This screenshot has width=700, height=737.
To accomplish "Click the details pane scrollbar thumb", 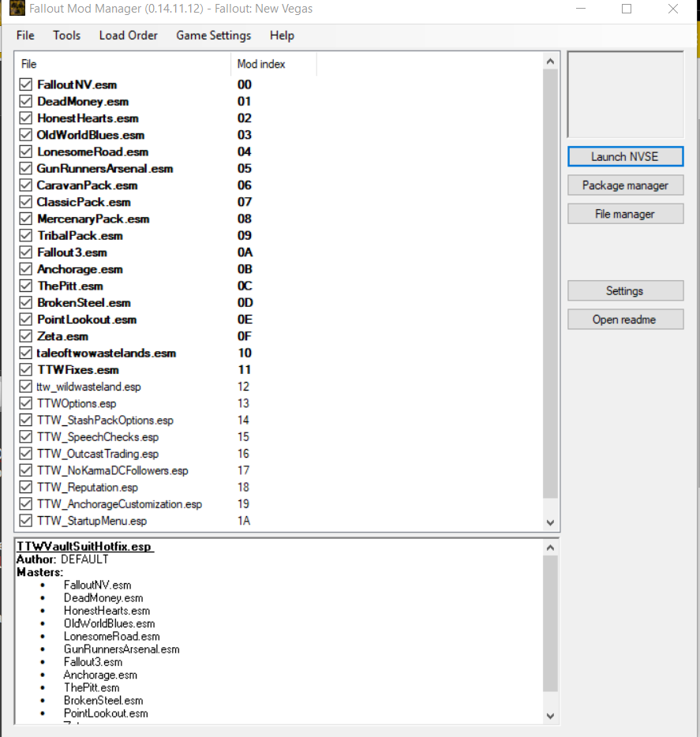I will click(551, 623).
